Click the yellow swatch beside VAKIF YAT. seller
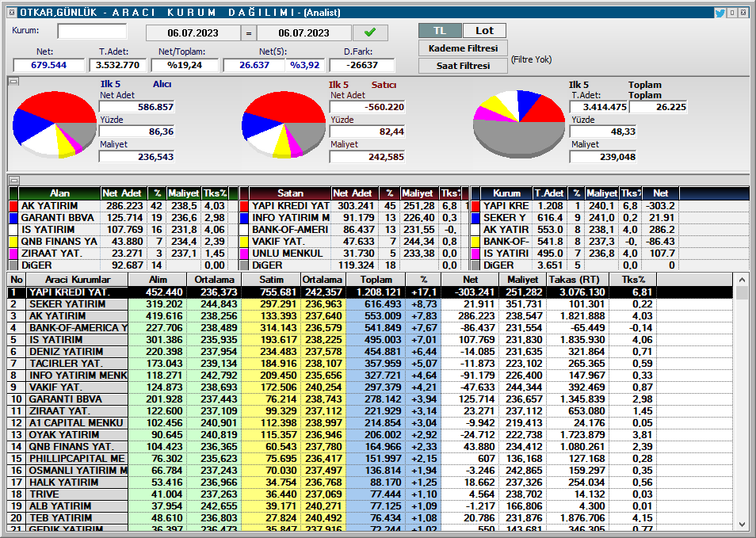Image resolution: width=756 pixels, height=538 pixels. [x=244, y=242]
